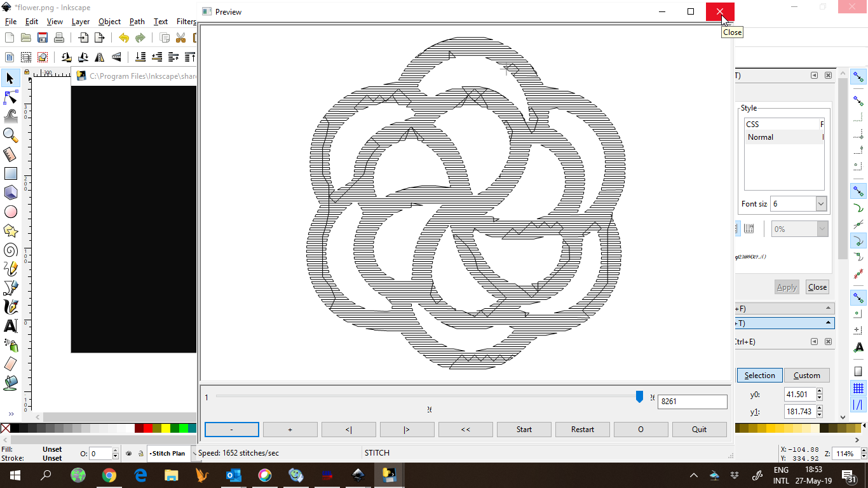Click the green Redo arrow
The height and width of the screenshot is (488, 868).
tap(140, 38)
